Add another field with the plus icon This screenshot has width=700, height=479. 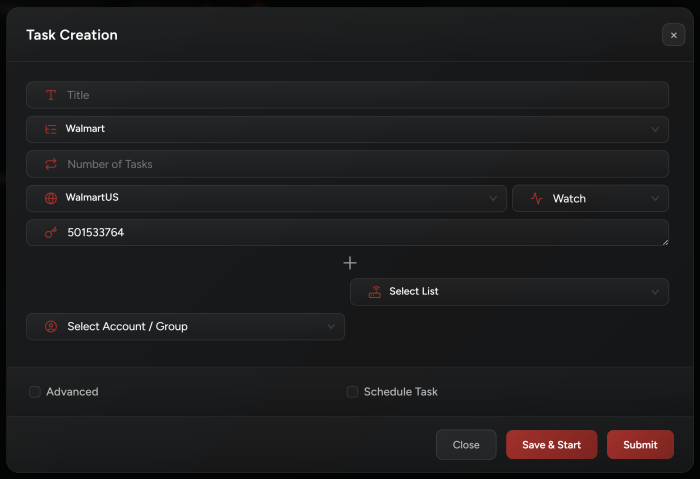pos(350,263)
